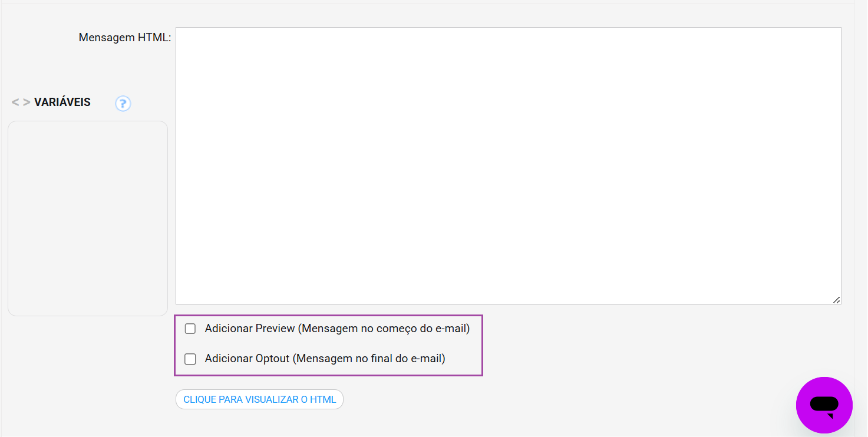
Task: Click the 'Mensagem HTML:' label
Action: [125, 38]
